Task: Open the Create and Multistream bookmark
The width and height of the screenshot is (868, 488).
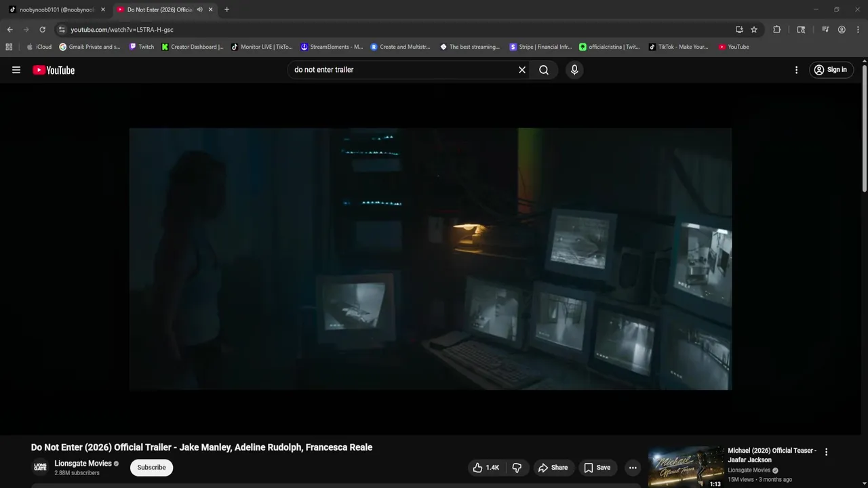Action: point(401,47)
